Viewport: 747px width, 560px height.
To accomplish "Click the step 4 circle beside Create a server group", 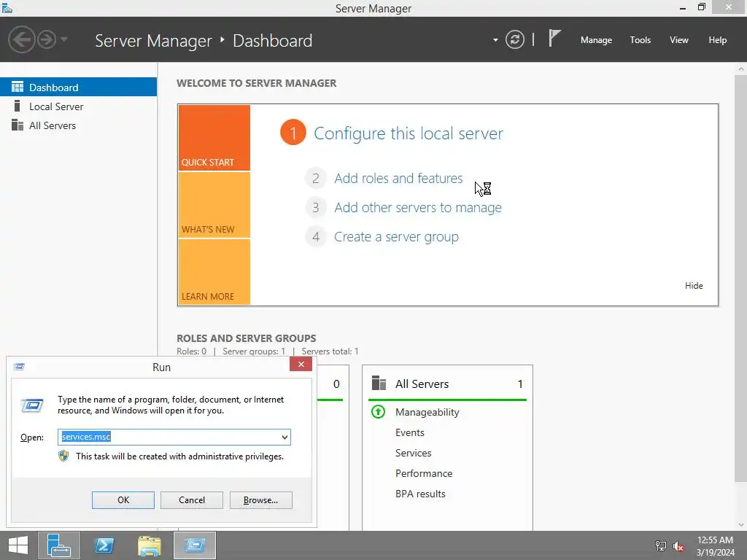I will pos(315,237).
